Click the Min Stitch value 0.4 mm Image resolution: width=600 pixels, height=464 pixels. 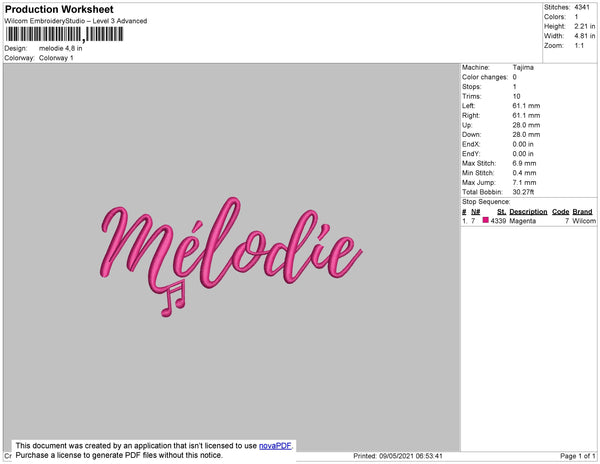(x=524, y=173)
